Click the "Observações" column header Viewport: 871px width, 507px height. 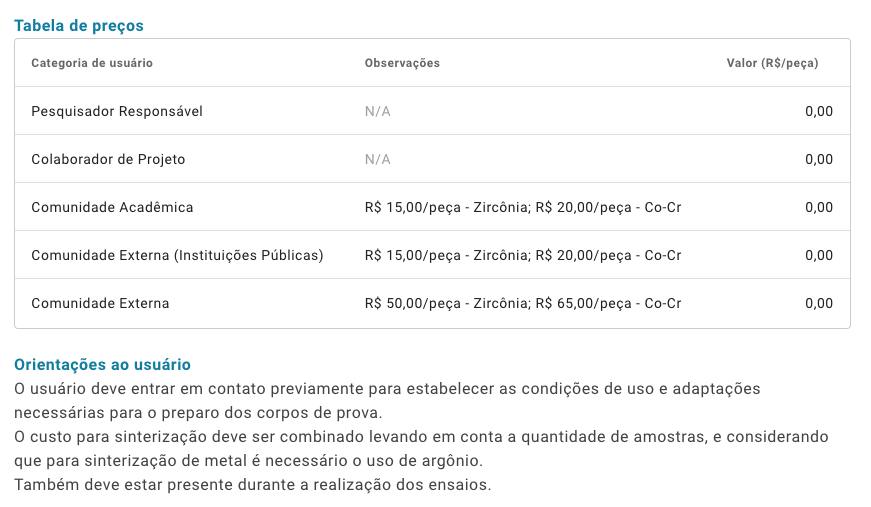click(x=402, y=63)
